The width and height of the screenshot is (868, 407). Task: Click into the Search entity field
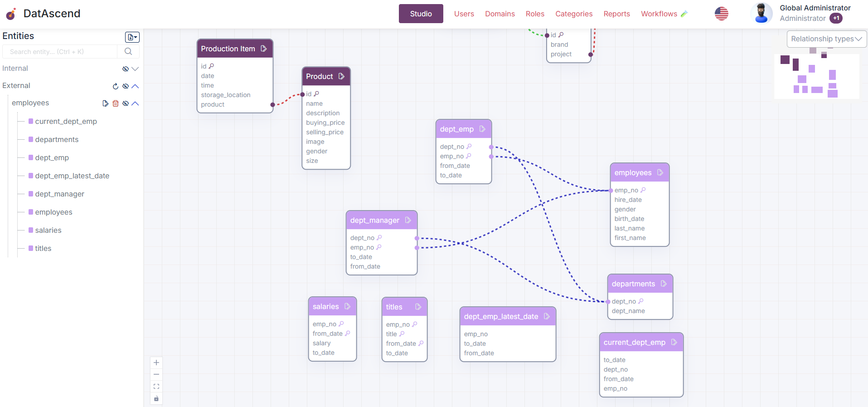pyautogui.click(x=60, y=52)
